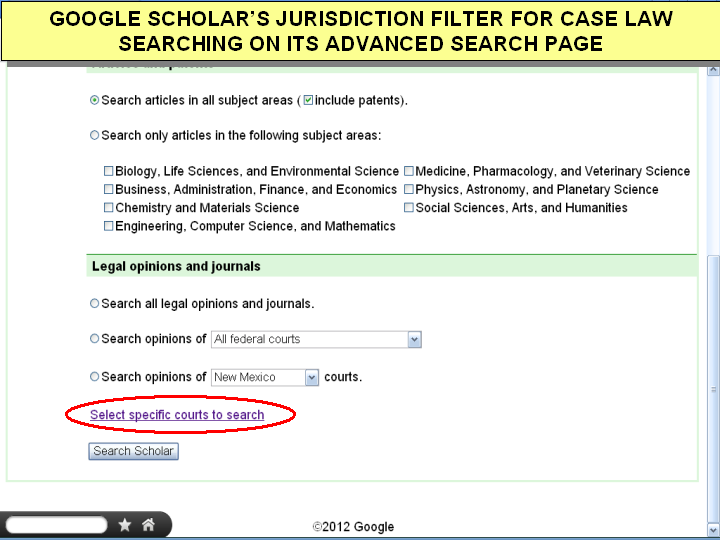The image size is (720, 540).
Task: Check Business, Administration, Finance, and Economics
Action: [108, 189]
